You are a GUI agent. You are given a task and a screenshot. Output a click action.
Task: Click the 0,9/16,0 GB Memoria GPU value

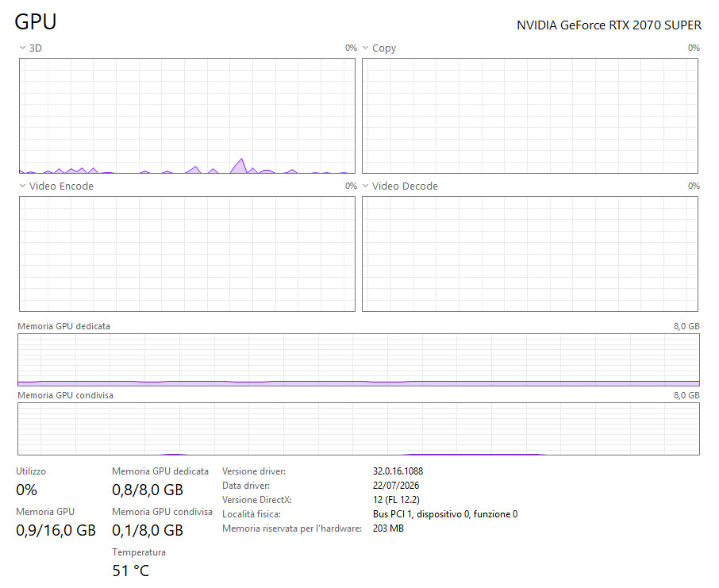tap(56, 530)
